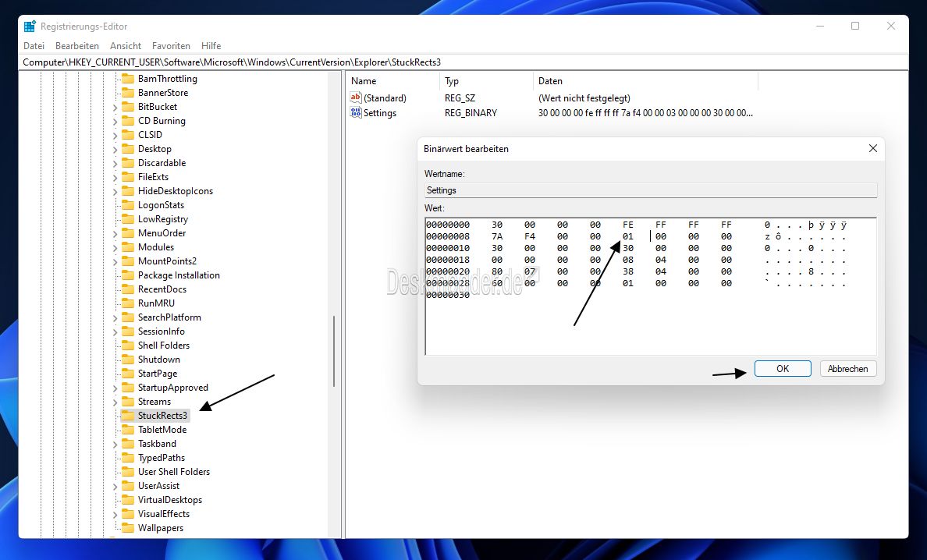The height and width of the screenshot is (560, 927).
Task: Click the BannerStore folder icon
Action: [128, 93]
